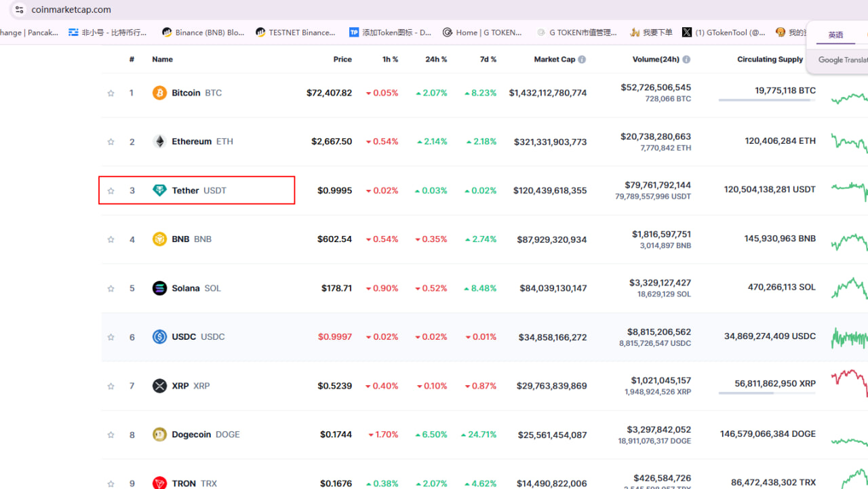Screen dimensions: 868x489
Task: Toggle watchlist star for BNB
Action: (111, 239)
